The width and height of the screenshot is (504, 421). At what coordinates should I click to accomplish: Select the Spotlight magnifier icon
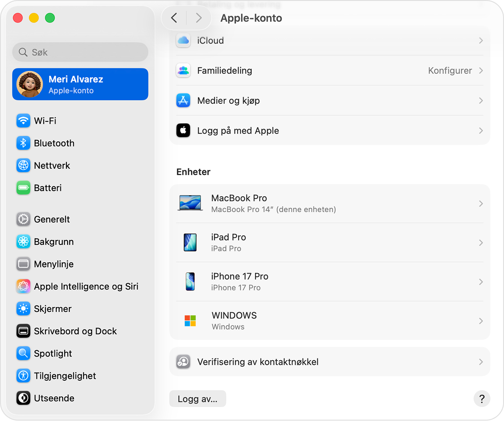click(24, 353)
